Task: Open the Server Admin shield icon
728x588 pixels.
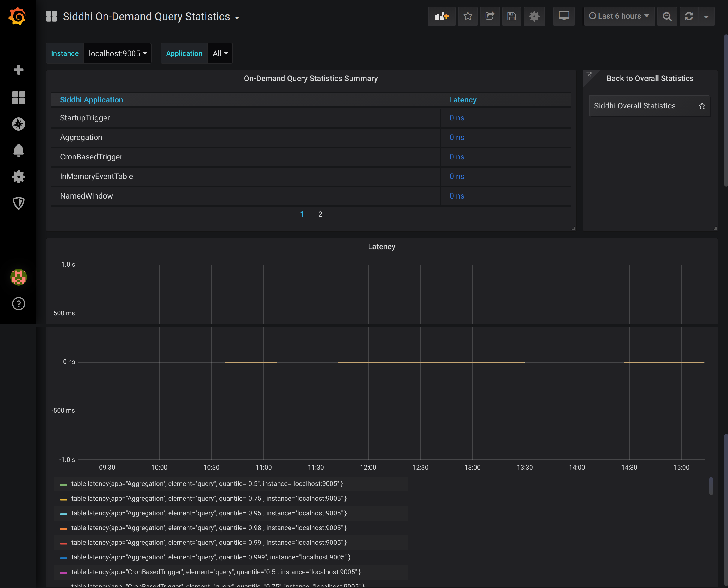Action: (x=18, y=203)
